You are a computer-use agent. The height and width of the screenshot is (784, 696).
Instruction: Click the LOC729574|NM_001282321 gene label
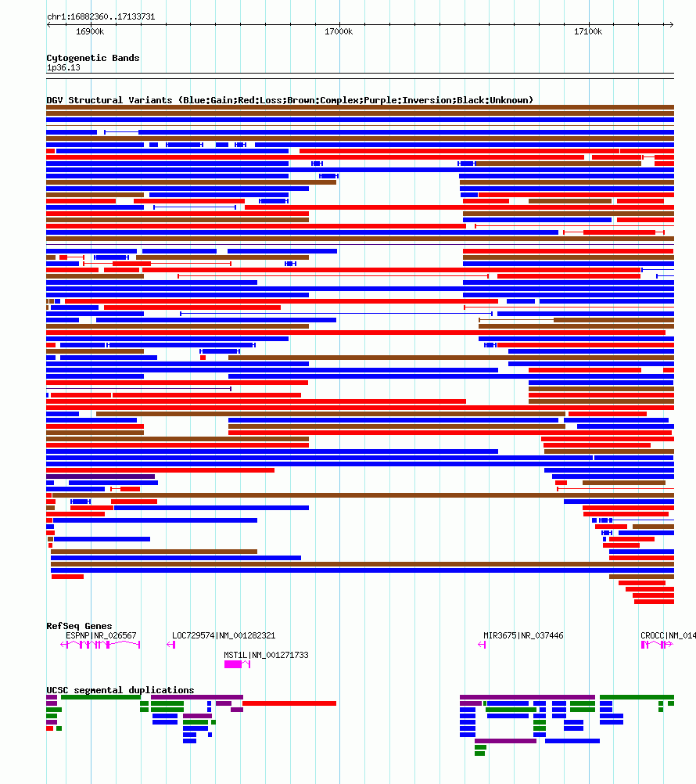(224, 635)
